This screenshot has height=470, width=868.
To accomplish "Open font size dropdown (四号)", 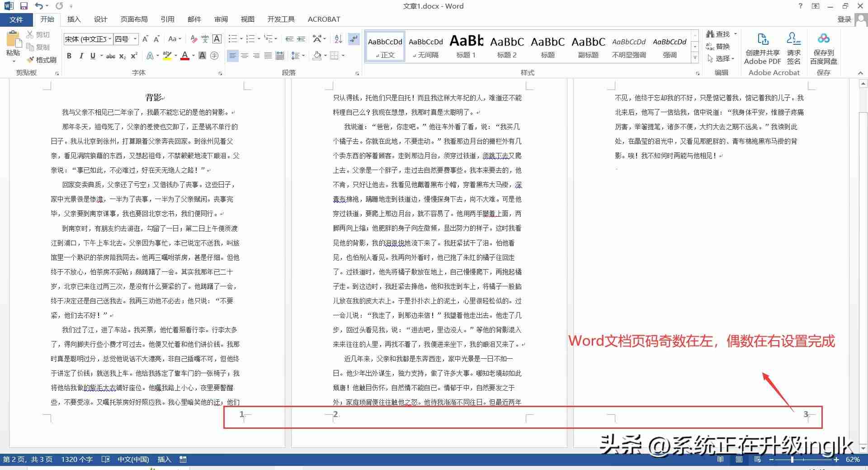I will coord(135,39).
